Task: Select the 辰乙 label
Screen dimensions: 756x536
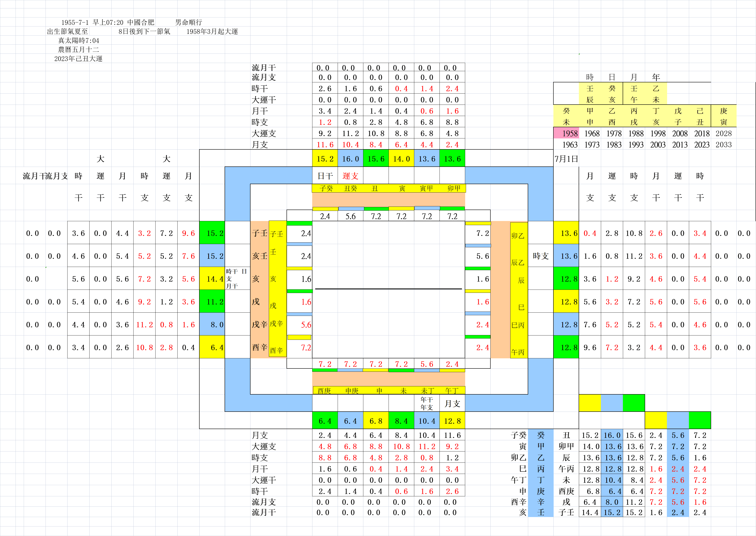Action: 518,262
